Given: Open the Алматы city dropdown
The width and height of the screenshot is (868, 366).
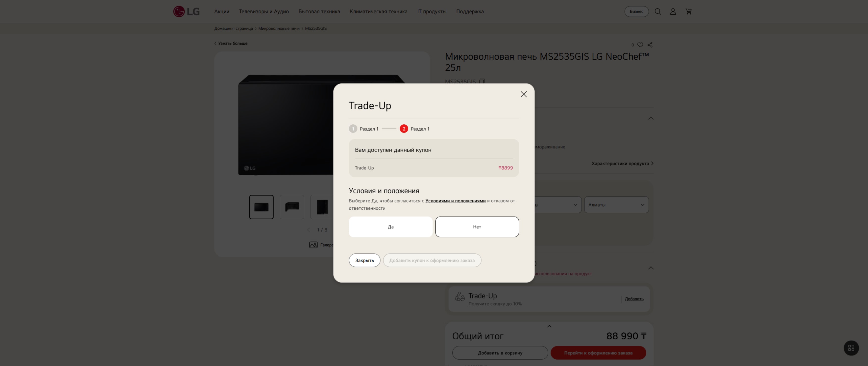Looking at the screenshot, I should 616,205.
